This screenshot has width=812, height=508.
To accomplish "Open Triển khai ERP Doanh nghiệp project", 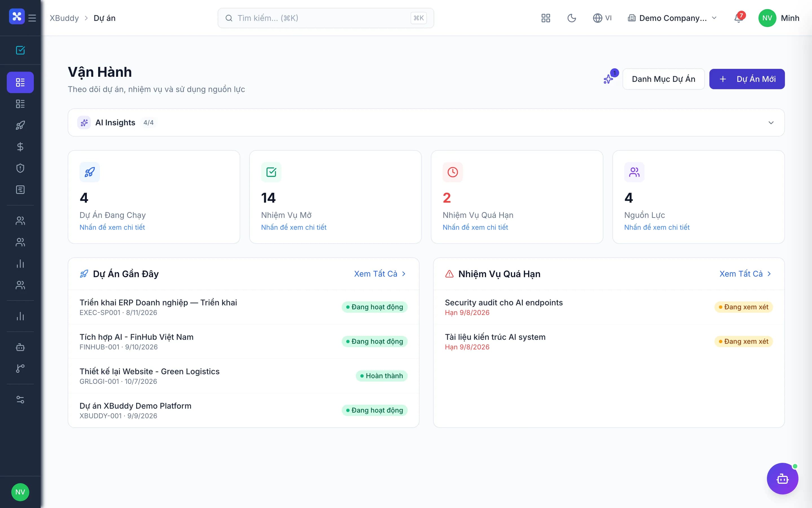I will pos(244,307).
